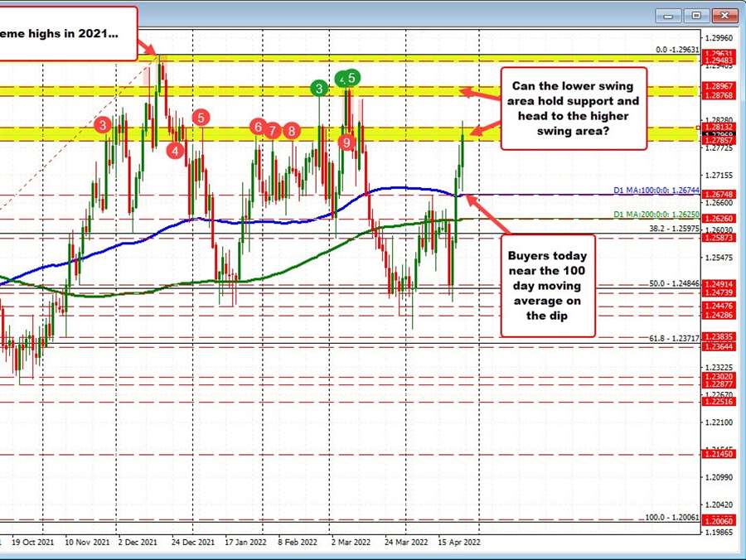Click the green circle marker numbered 3
746x560 pixels.
317,87
